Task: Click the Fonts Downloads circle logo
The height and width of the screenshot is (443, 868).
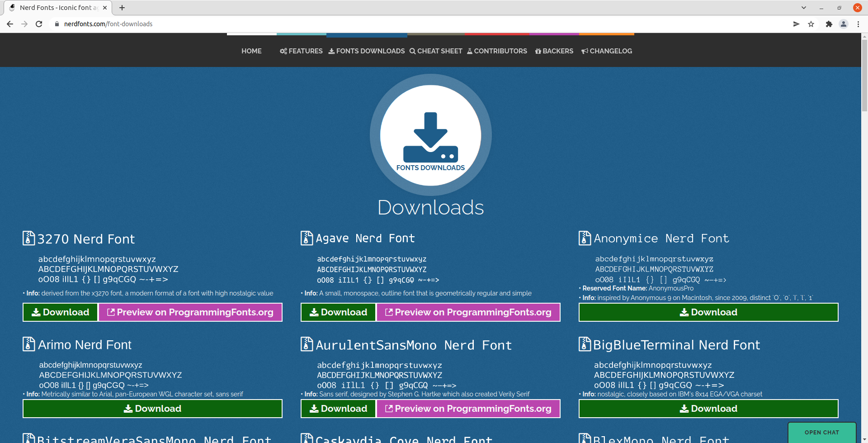Action: pos(431,135)
